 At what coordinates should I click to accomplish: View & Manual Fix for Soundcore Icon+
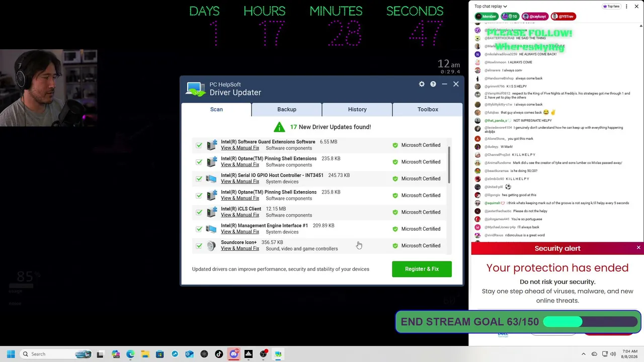[240, 248]
